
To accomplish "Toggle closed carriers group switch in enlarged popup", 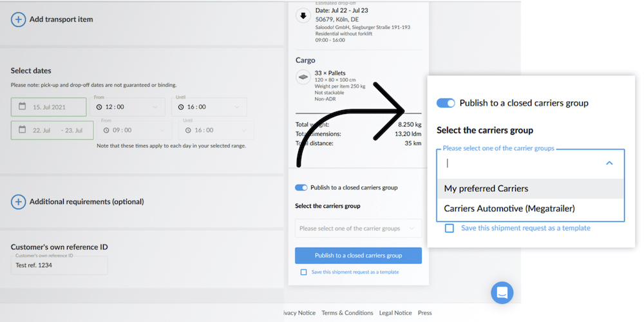I will tap(446, 103).
